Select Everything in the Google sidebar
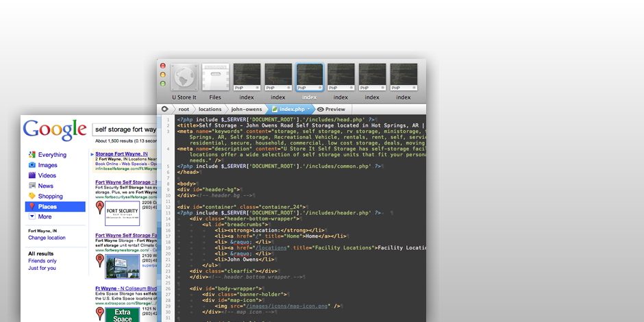This screenshot has height=322, width=644. (x=52, y=155)
